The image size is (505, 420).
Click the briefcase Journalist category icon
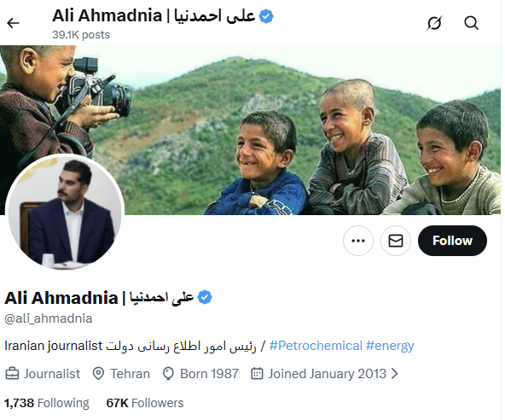[x=12, y=374]
